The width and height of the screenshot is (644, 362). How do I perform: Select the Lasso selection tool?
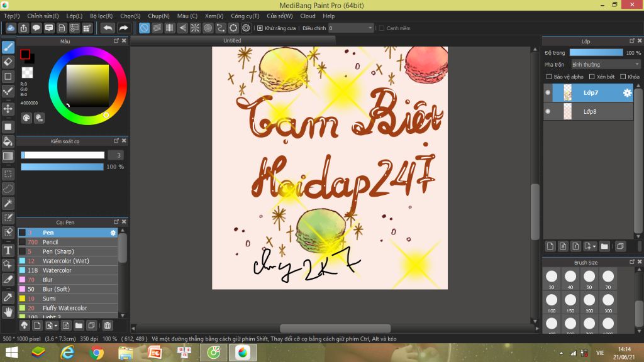click(x=8, y=189)
